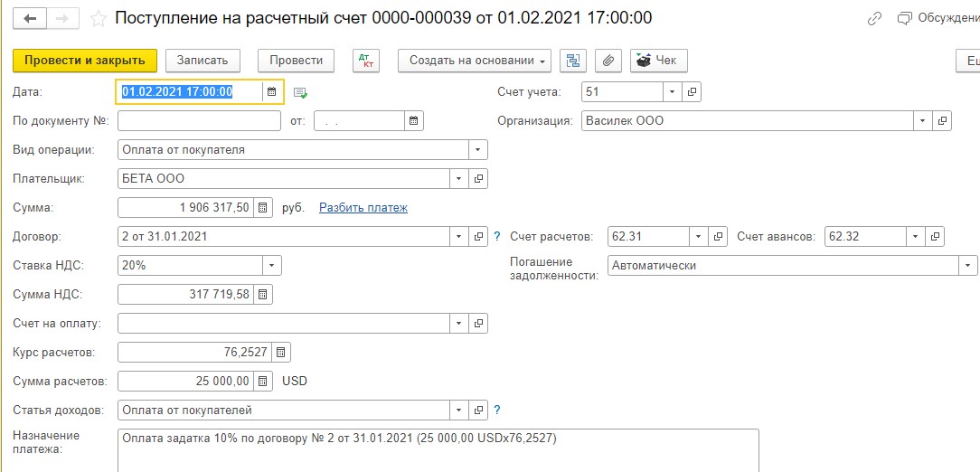This screenshot has height=472, width=980.
Task: Open related documents structure icon
Action: click(x=572, y=61)
